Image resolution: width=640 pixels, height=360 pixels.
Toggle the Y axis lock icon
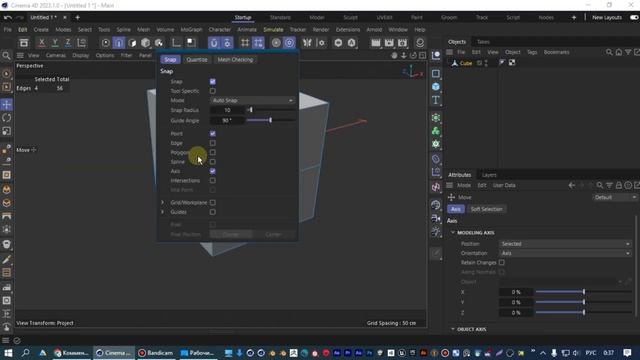point(55,42)
